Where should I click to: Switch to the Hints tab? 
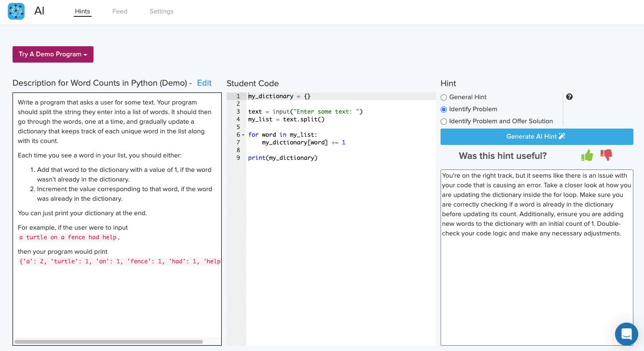click(82, 12)
